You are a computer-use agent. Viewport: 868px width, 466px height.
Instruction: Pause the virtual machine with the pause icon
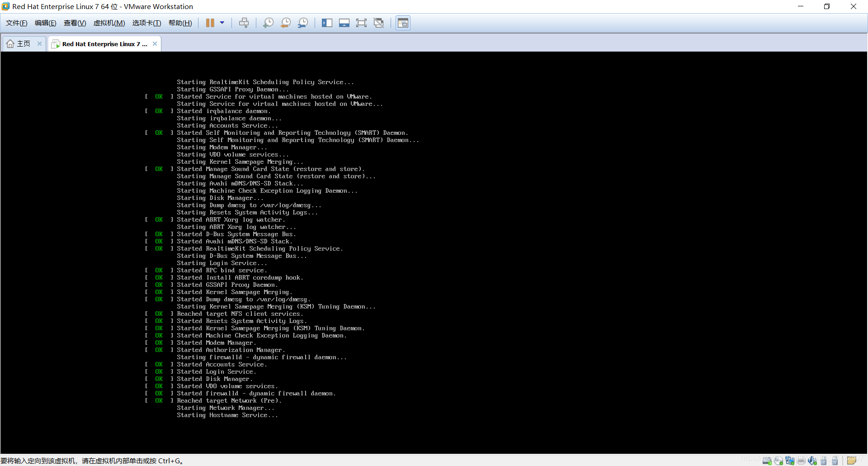pyautogui.click(x=210, y=23)
